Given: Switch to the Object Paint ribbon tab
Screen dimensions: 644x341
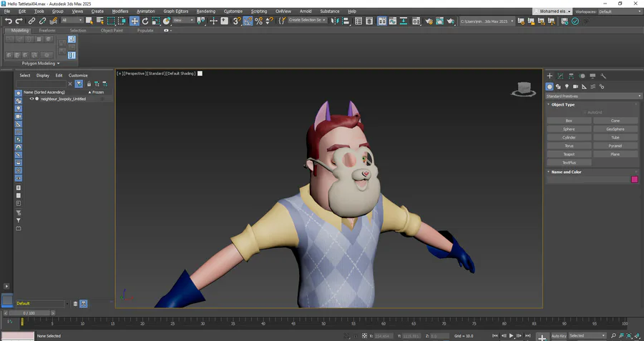Looking at the screenshot, I should [112, 30].
